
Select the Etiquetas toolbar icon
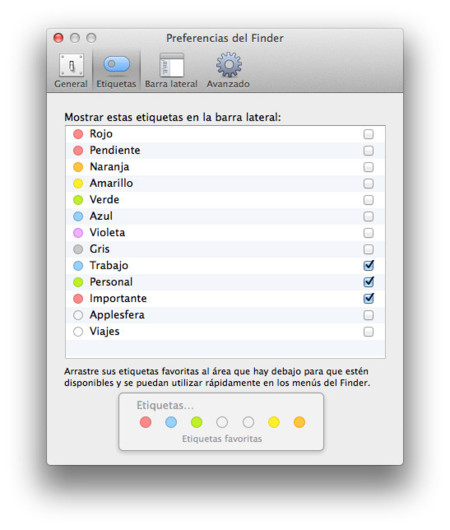[x=117, y=64]
